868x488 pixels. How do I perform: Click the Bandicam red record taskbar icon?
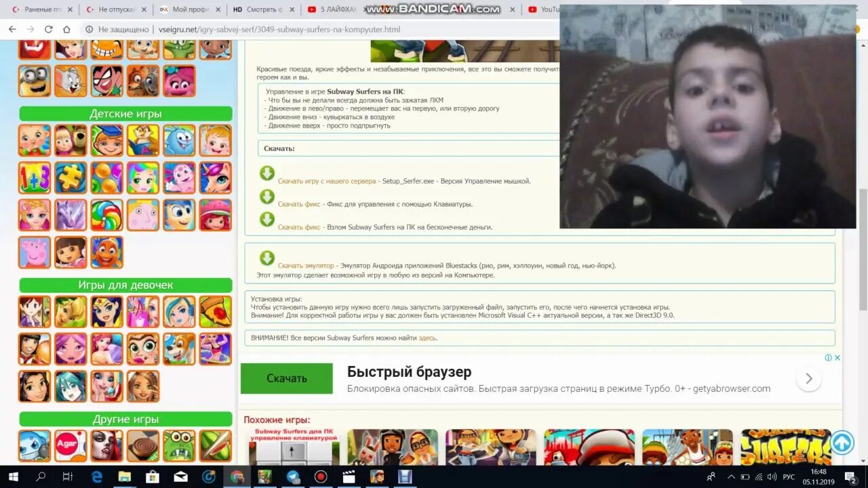click(x=321, y=476)
